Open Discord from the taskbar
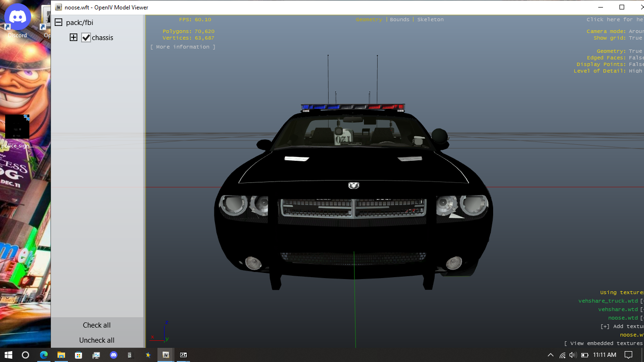The height and width of the screenshot is (362, 644). coord(113,355)
